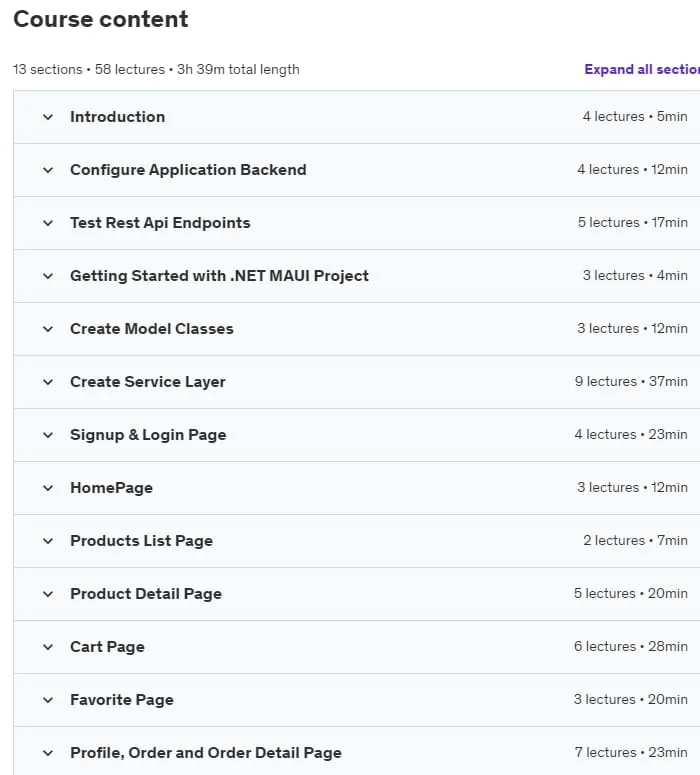
Task: Expand Test Rest Api Endpoints chevron
Action: coord(48,223)
